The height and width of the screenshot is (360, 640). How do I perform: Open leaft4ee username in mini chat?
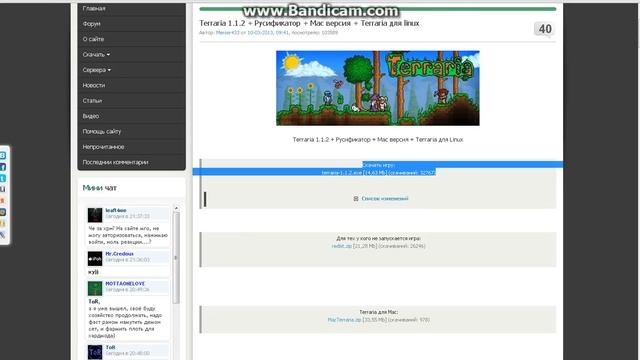pos(116,211)
